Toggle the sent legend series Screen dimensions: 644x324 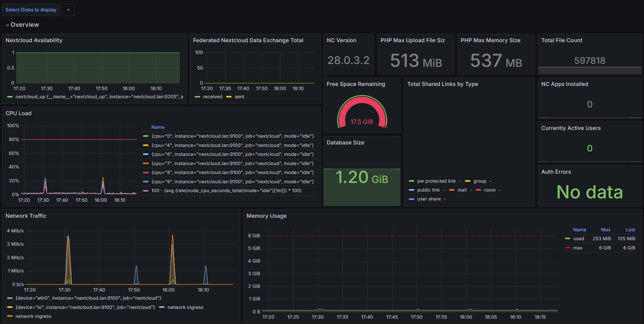239,97
